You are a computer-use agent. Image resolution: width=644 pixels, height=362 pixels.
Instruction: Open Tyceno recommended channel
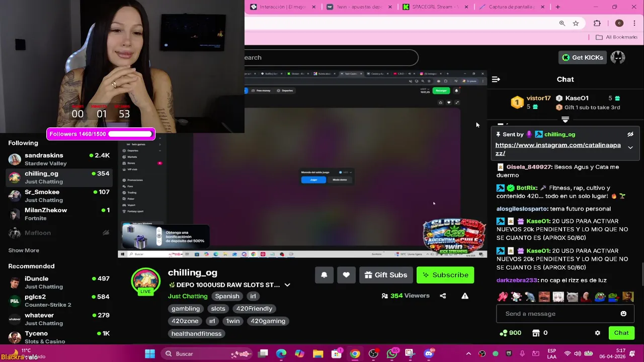click(x=60, y=337)
